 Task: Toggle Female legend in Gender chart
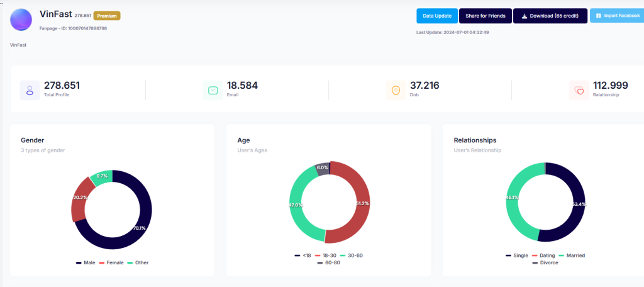coord(111,262)
